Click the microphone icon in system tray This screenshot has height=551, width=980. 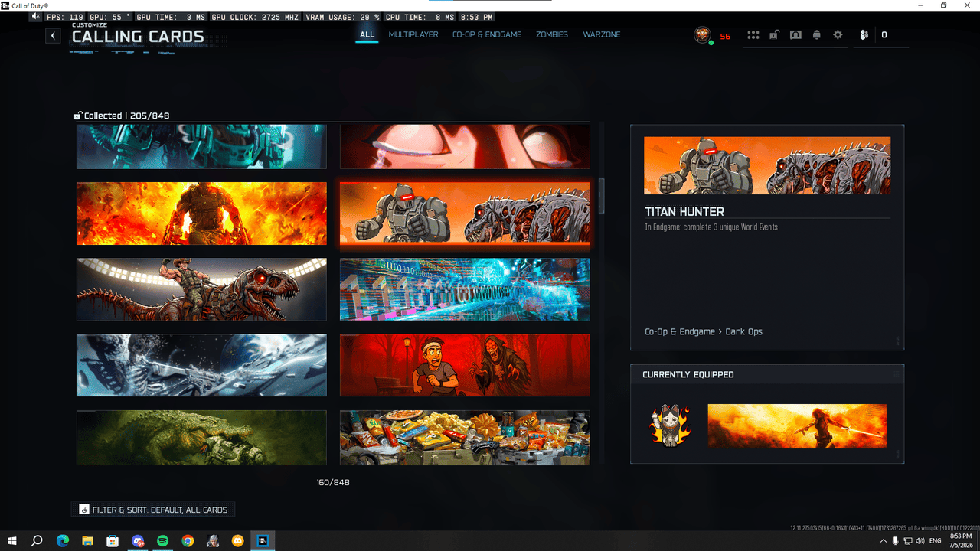coord(895,541)
